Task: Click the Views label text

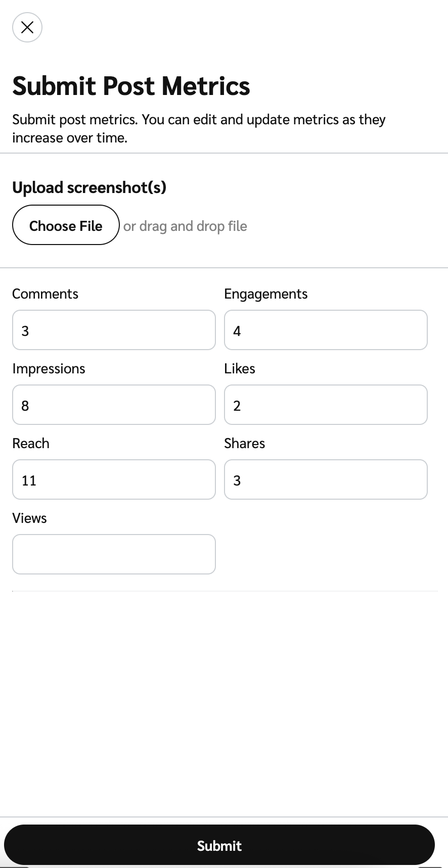Action: [29, 518]
